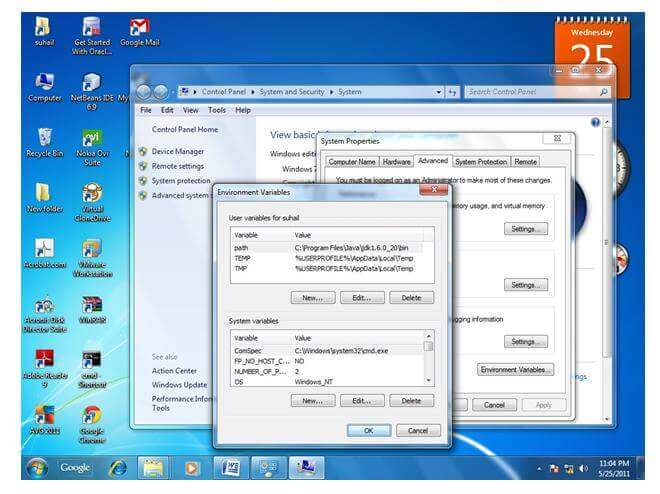Open the Google Mail desktop shortcut
Image resolution: width=660 pixels, height=494 pixels.
coord(139,27)
